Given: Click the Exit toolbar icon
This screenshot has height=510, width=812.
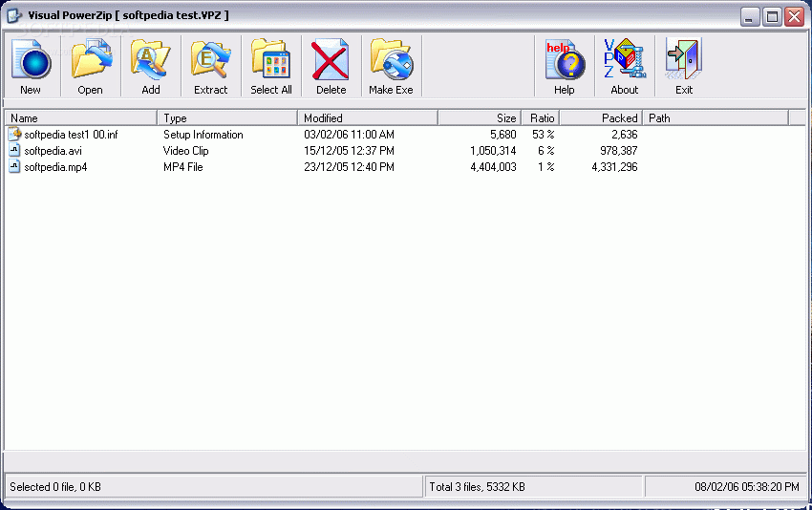Looking at the screenshot, I should (684, 60).
